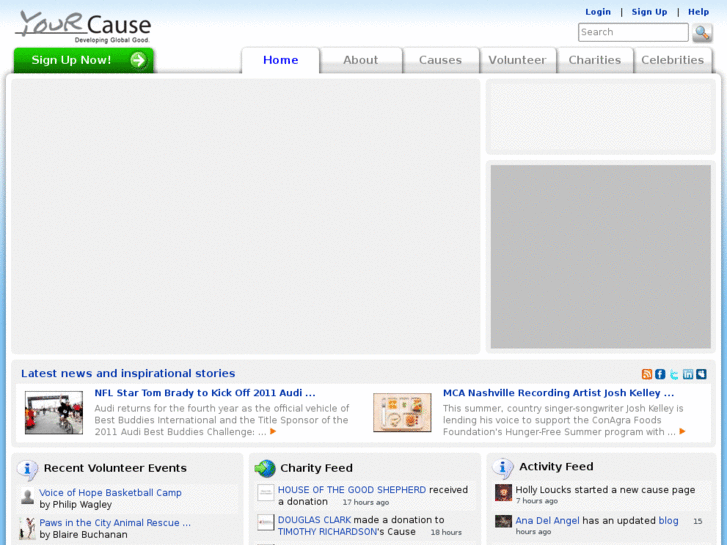Click the orange arrow after the Josh Kelley story
Screen dimensions: 727x545
[682, 431]
